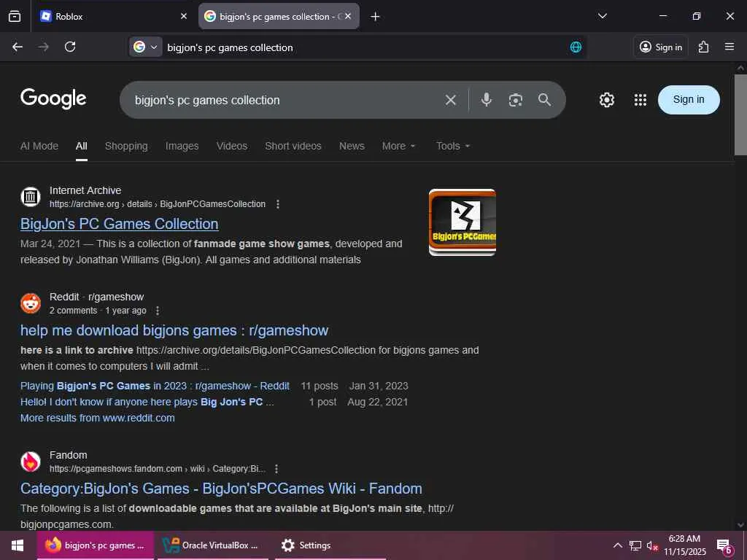The width and height of the screenshot is (747, 560).
Task: Open the Firefox application menu
Action: tap(729, 47)
